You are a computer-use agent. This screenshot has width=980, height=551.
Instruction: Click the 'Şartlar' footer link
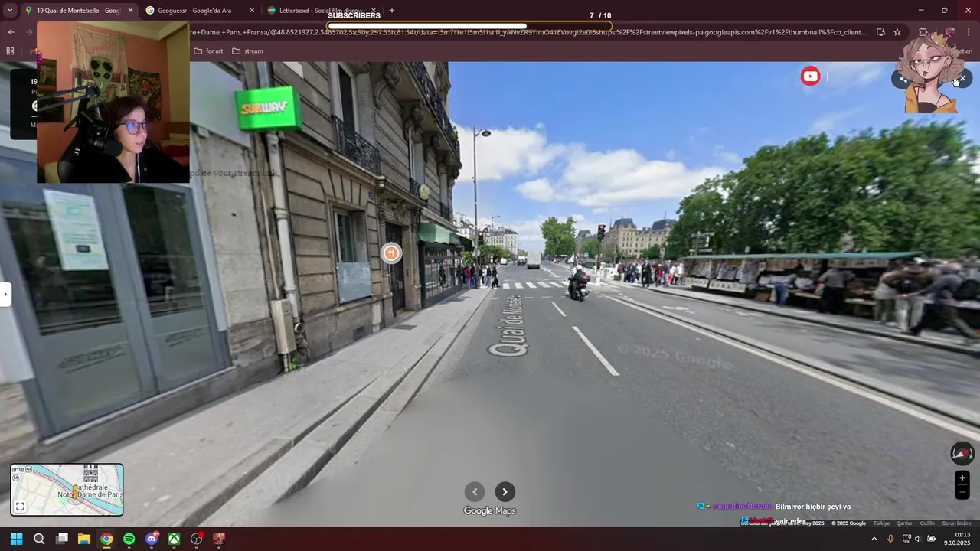[x=905, y=523]
